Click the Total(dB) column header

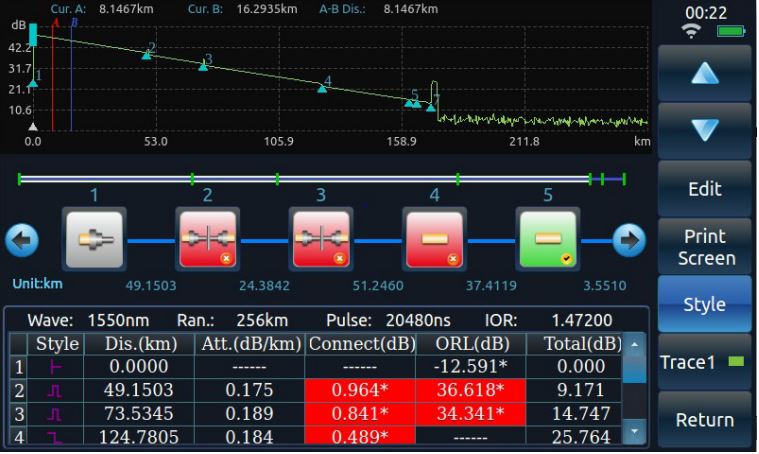point(575,344)
